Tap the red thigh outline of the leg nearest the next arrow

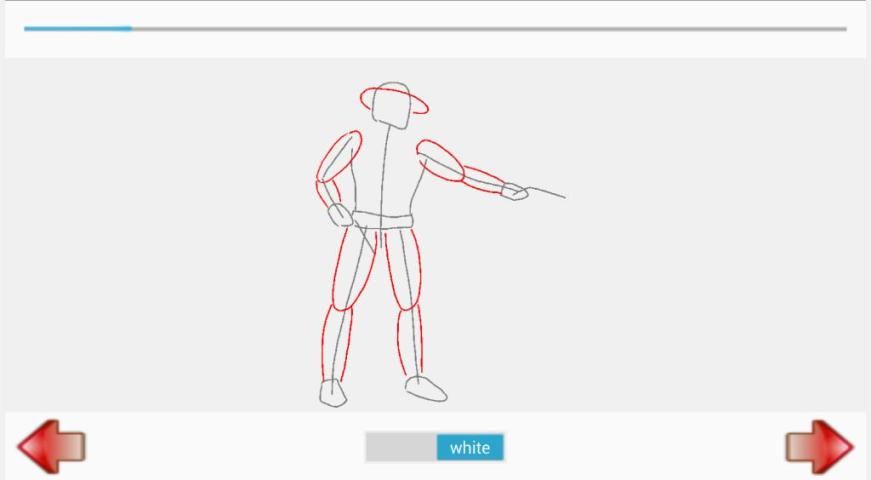click(406, 266)
